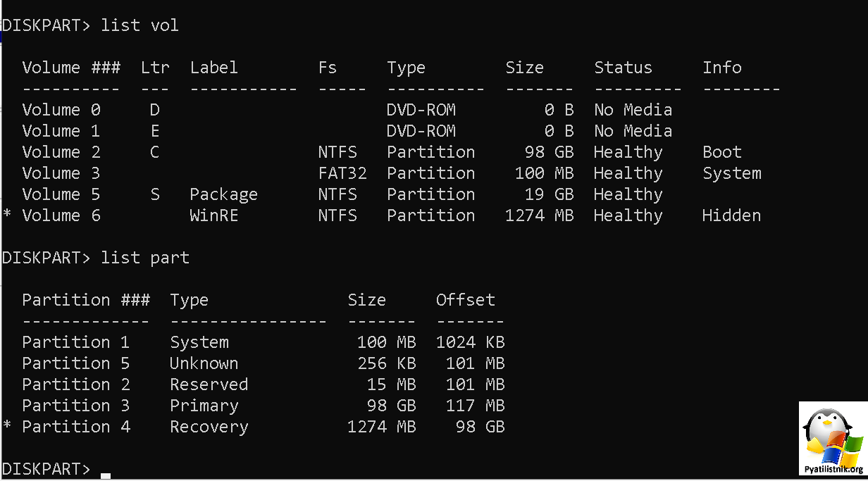Click the 'Reserved' partition type entry
This screenshot has width=868, height=481.
click(209, 385)
